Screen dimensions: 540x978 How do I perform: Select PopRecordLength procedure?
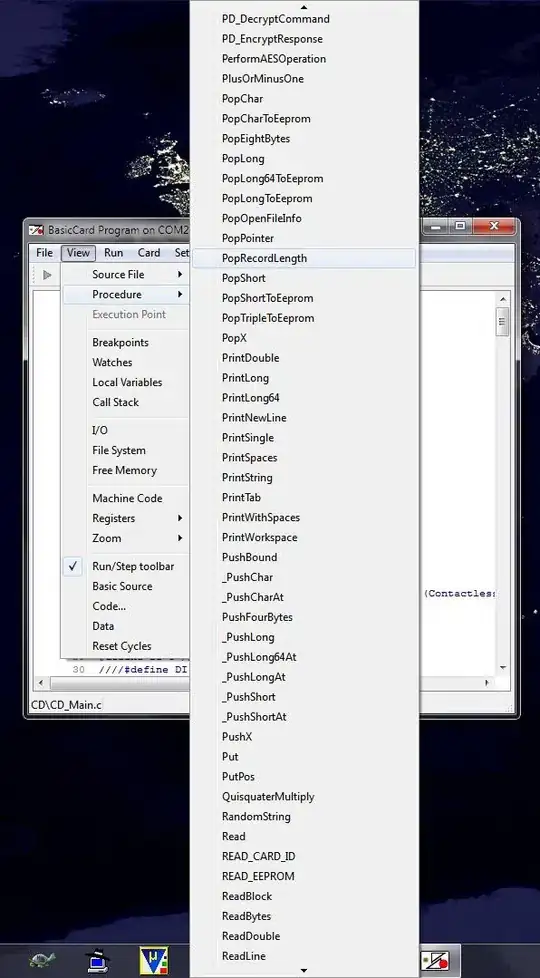click(x=304, y=258)
